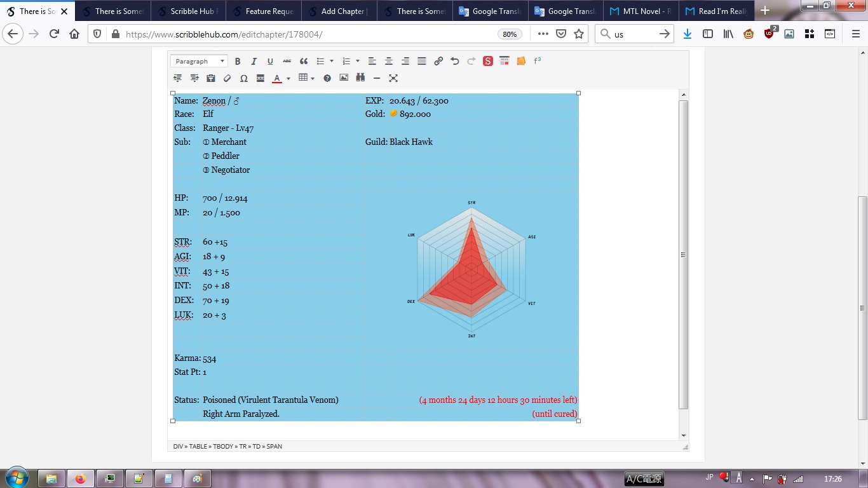
Task: Switch to the Feature Request tab
Action: coord(263,11)
